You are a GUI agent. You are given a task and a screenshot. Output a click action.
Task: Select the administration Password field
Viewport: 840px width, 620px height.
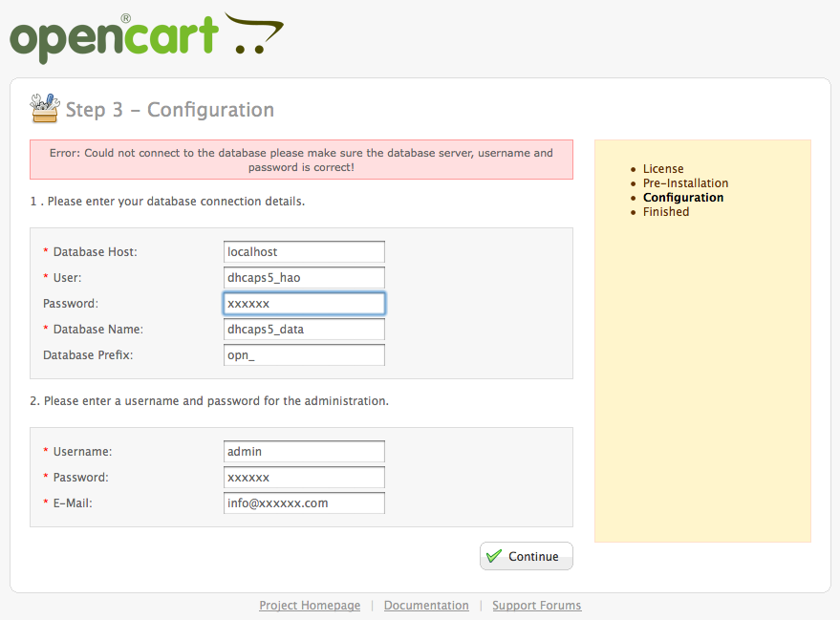tap(304, 477)
